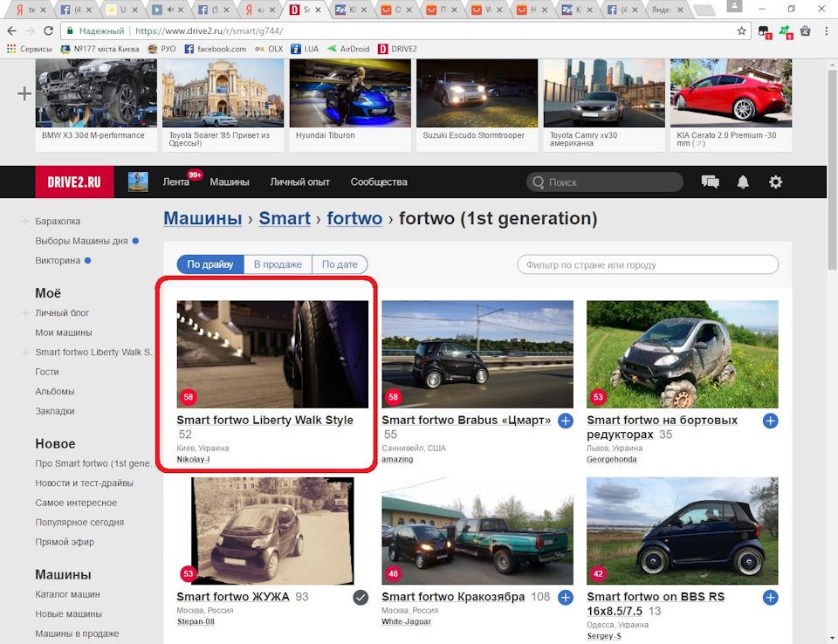Open Сообщества in top navigation
The image size is (838, 644).
tap(379, 182)
